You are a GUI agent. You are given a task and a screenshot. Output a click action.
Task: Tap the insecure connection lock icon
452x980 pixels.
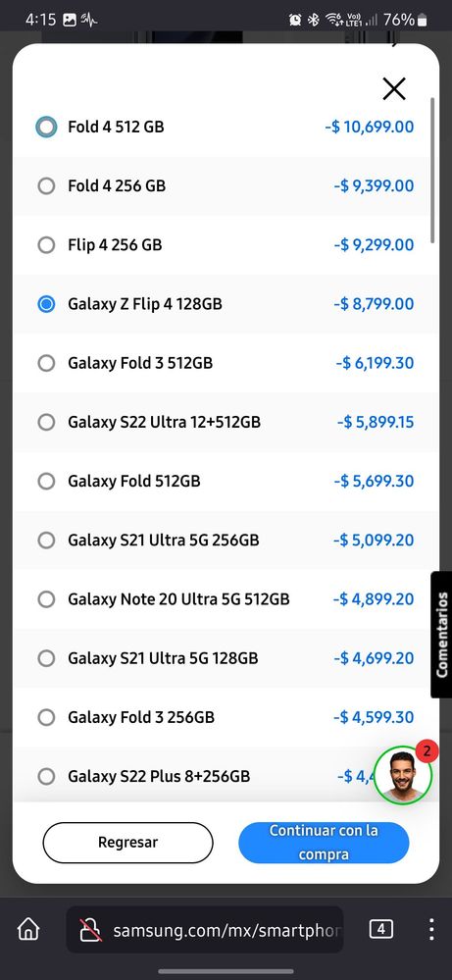[90, 931]
